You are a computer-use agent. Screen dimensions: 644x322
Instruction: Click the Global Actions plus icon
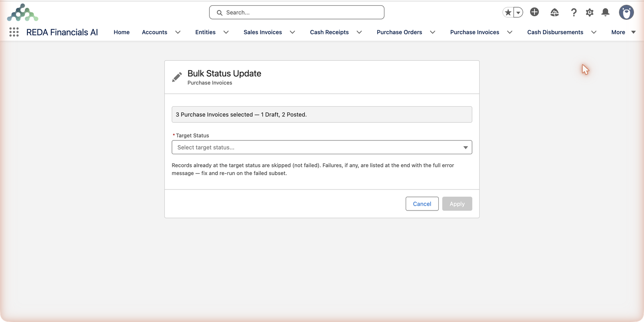(x=535, y=12)
